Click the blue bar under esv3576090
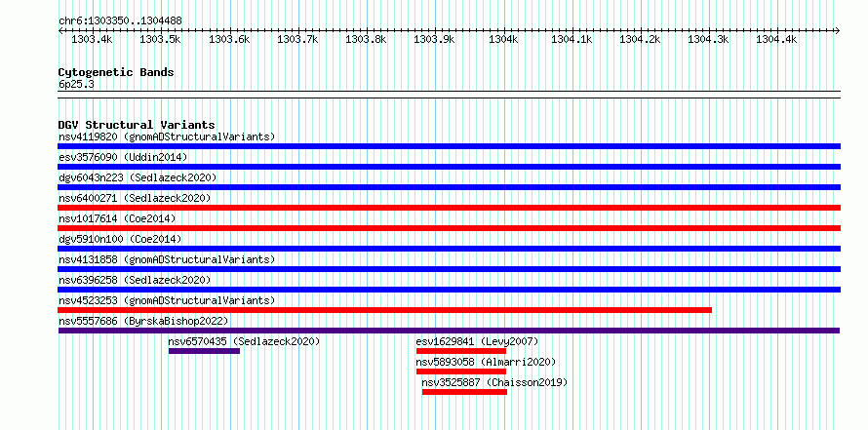Viewport: 868px width, 430px height. coord(449,167)
